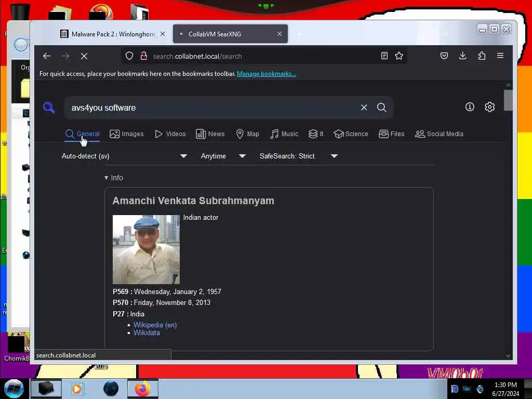
Task: Go back with the browser back arrow
Action: click(46, 56)
